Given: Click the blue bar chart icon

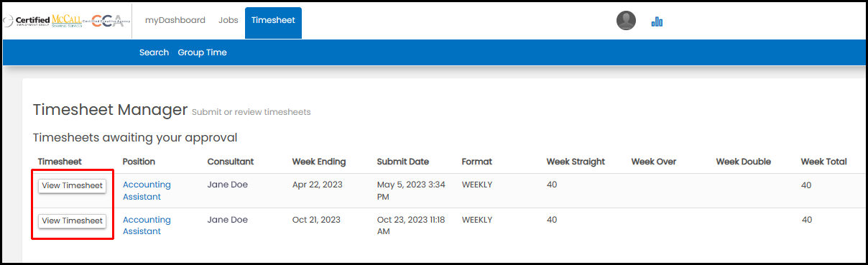Looking at the screenshot, I should coord(657,22).
